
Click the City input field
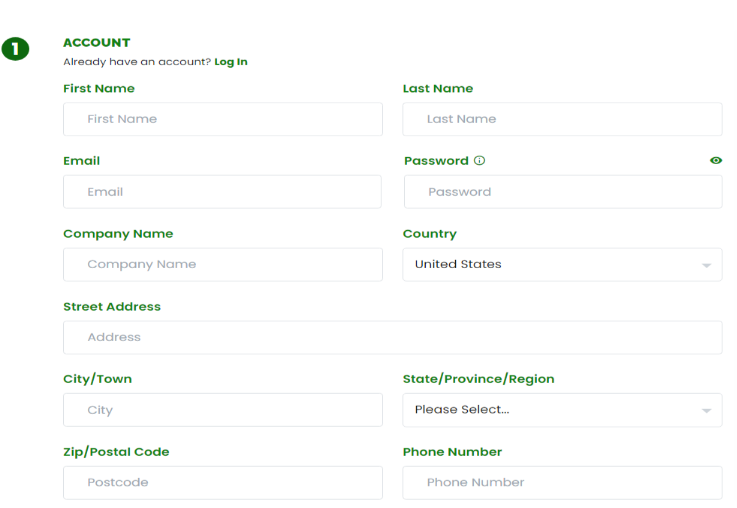(223, 410)
